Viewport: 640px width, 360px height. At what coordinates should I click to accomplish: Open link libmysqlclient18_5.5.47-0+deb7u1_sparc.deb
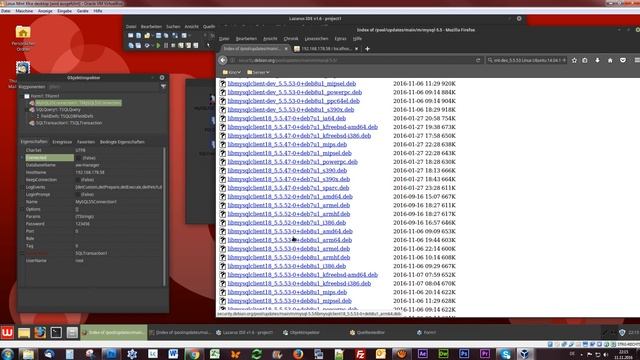[x=288, y=188]
